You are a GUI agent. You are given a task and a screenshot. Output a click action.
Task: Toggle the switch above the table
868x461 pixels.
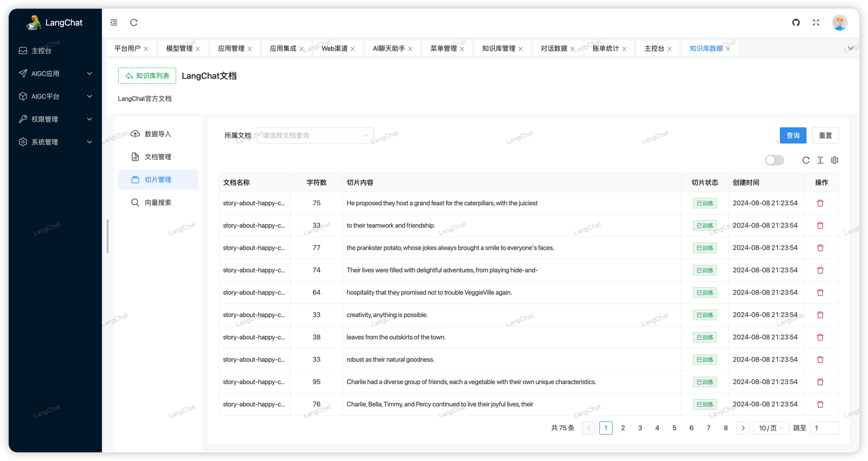[x=774, y=160]
